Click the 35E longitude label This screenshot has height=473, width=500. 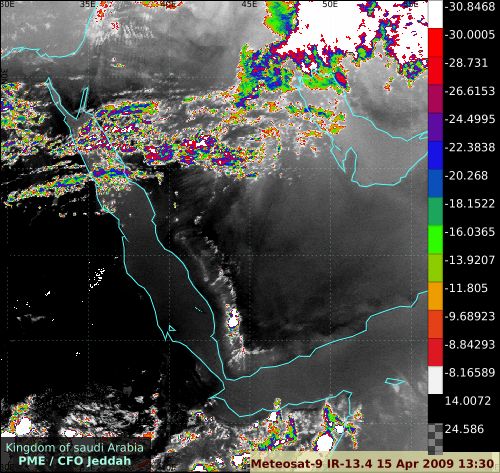click(x=88, y=4)
